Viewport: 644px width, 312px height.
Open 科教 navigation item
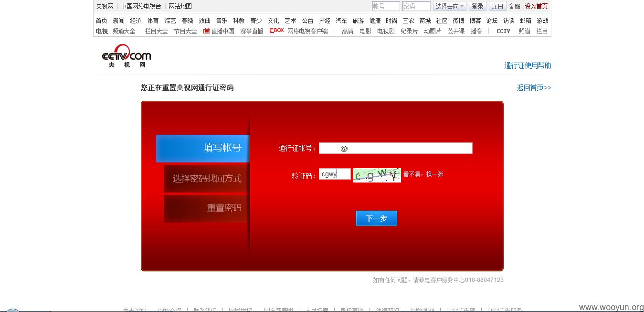point(239,21)
